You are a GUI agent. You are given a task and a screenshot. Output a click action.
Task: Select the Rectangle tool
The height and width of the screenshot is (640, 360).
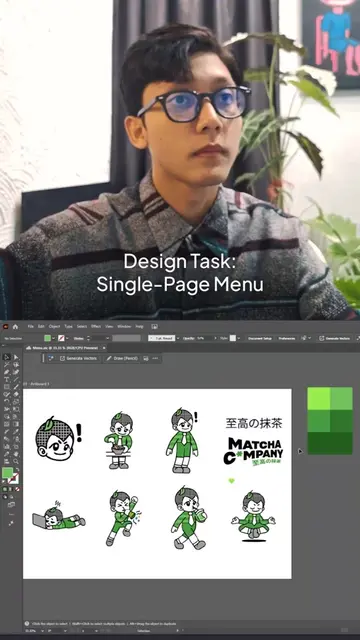pyautogui.click(x=7, y=387)
